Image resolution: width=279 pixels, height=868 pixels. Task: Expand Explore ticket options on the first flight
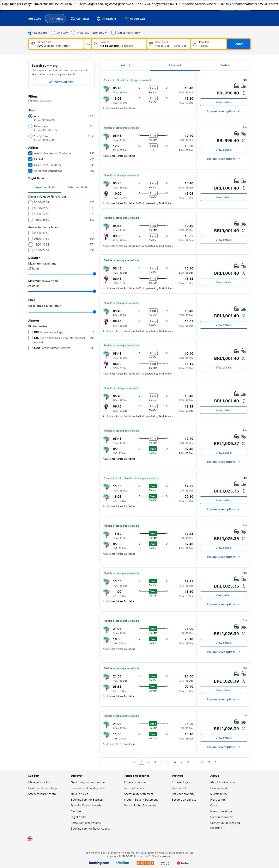pyautogui.click(x=223, y=111)
